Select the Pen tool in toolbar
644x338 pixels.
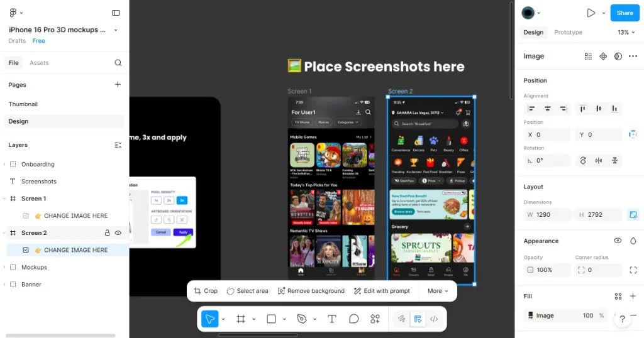[x=302, y=319]
